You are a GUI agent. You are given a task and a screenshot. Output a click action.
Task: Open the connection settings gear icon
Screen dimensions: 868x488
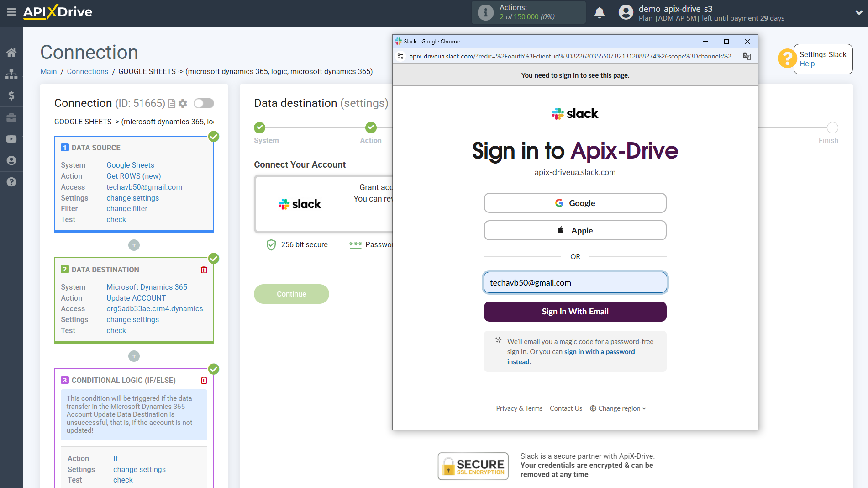[183, 104]
